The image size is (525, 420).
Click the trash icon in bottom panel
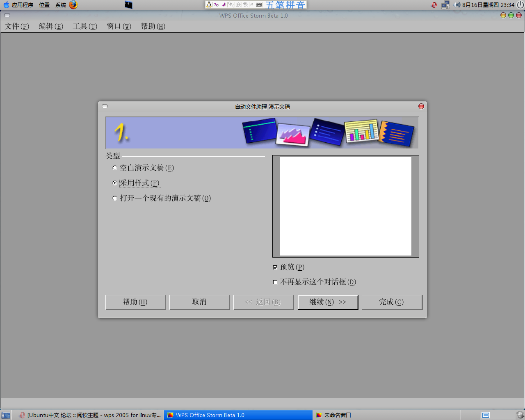pos(520,415)
